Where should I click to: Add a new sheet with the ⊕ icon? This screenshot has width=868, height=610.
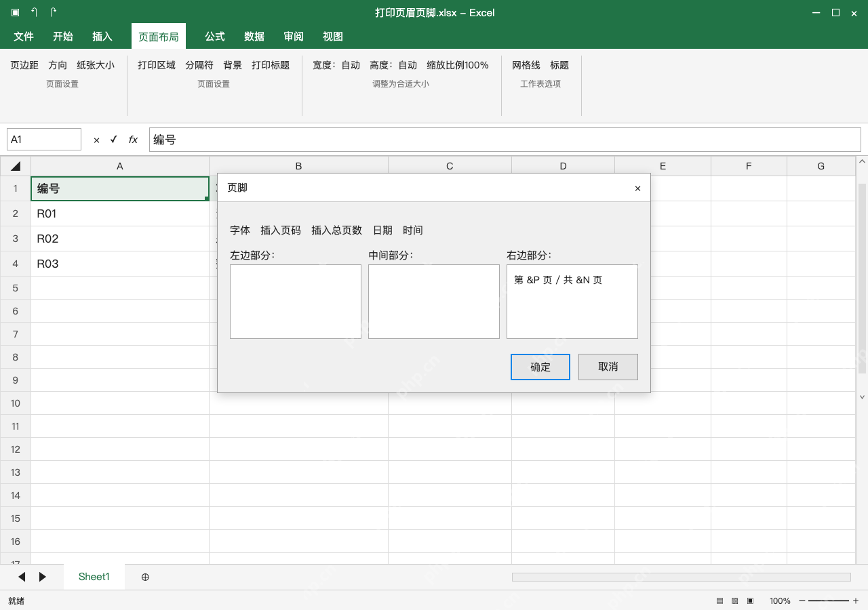tap(145, 577)
